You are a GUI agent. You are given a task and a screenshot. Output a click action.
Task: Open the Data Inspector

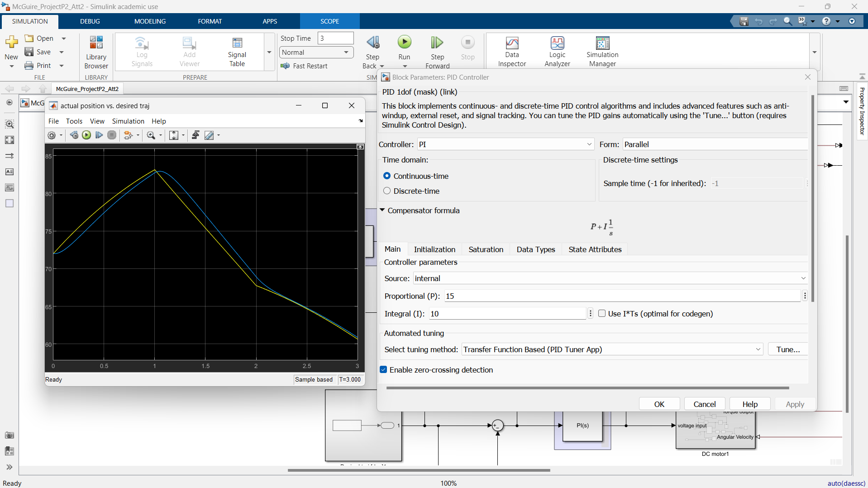512,52
